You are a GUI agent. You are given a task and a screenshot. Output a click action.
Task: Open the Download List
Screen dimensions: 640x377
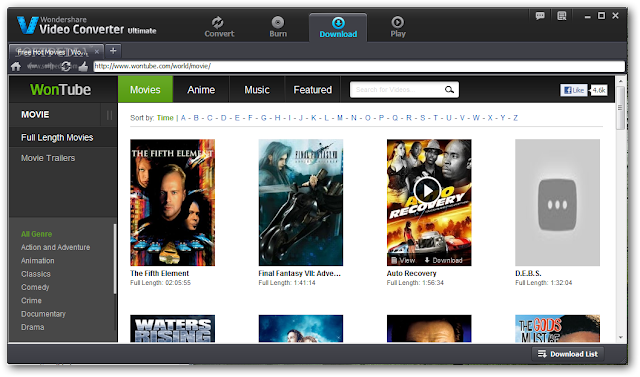(x=568, y=354)
